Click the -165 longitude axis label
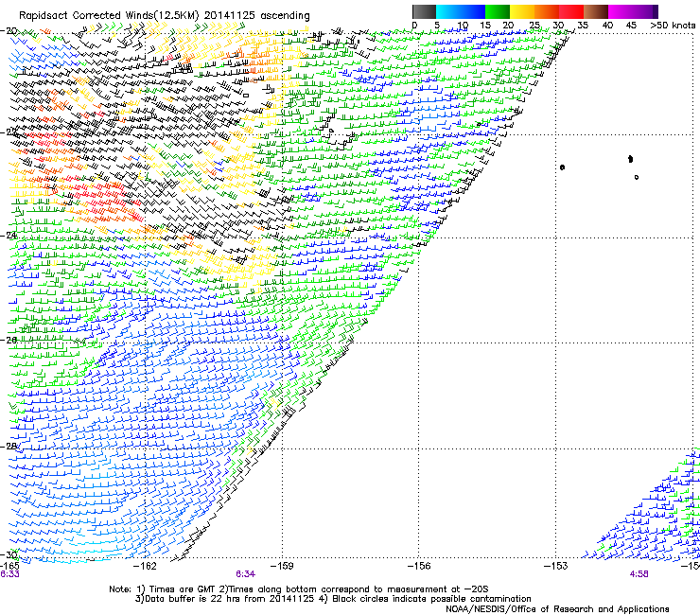This screenshot has height=615, width=700. pos(9,566)
